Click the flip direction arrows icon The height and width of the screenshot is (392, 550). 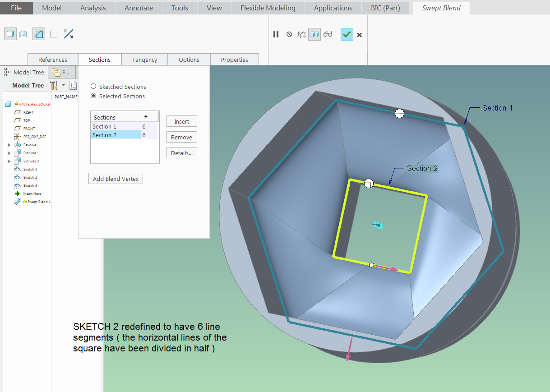[x=69, y=34]
